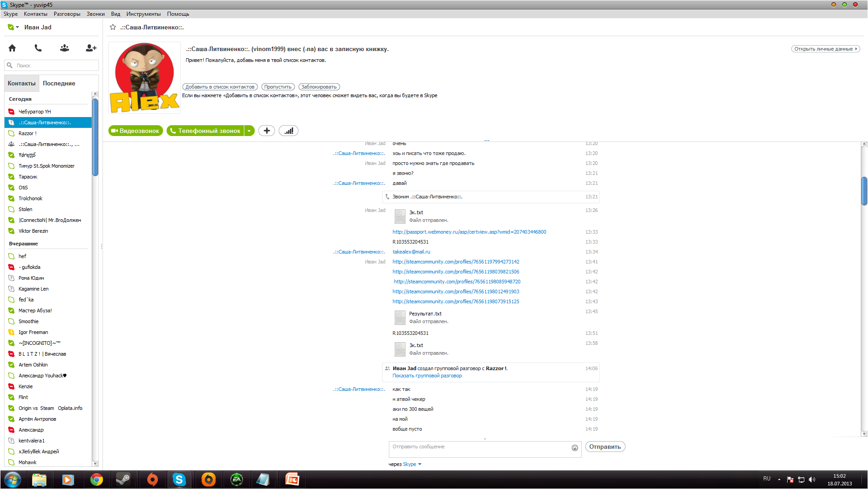Viewport: 868px width, 489px height.
Task: Switch to the Последние tab
Action: click(59, 83)
